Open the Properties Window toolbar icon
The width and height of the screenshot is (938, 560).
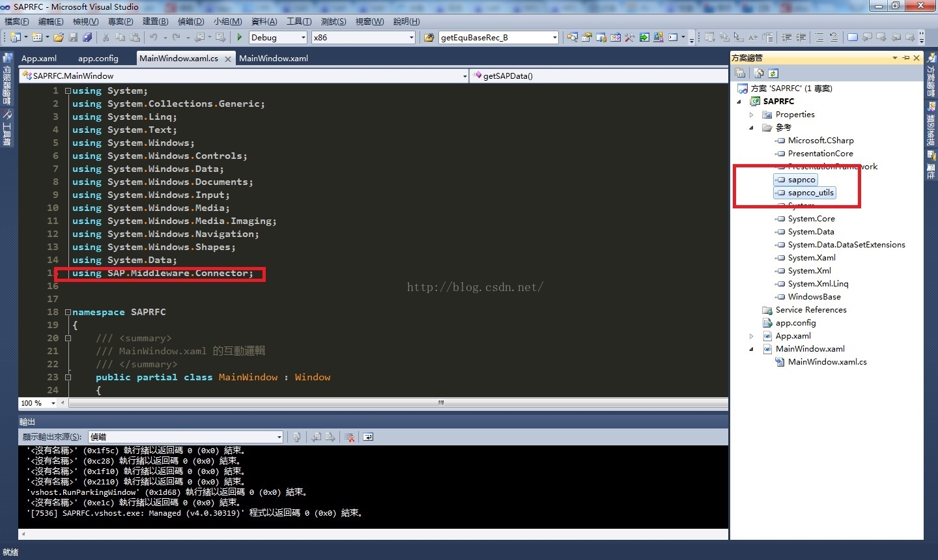[586, 38]
